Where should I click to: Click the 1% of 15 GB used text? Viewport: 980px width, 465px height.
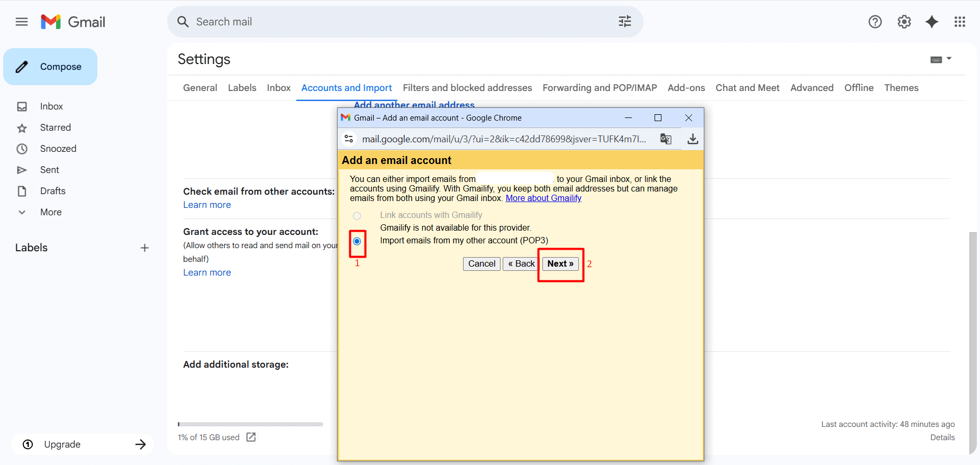[x=208, y=437]
